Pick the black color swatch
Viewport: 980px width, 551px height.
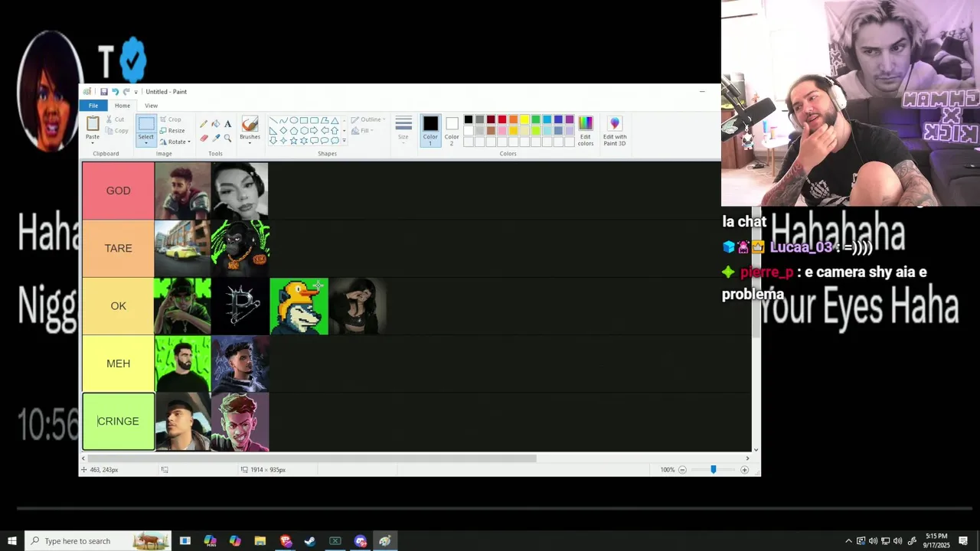(469, 119)
